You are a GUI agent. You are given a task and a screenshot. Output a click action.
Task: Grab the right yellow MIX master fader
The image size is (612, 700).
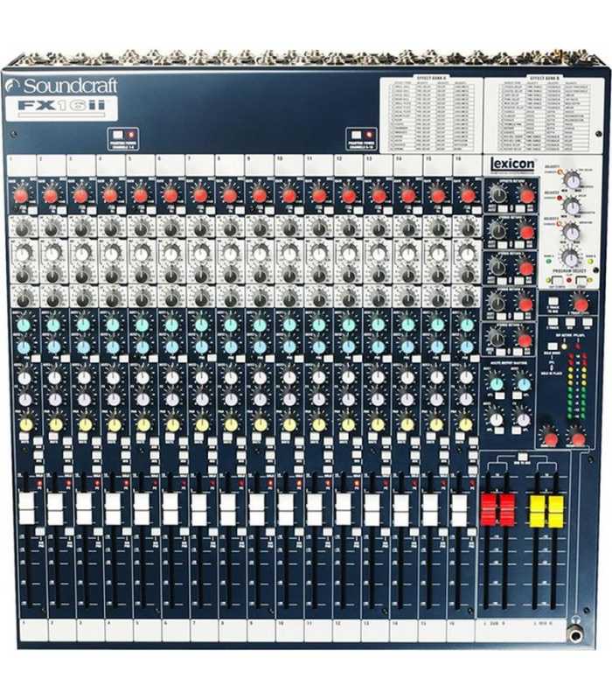point(556,512)
